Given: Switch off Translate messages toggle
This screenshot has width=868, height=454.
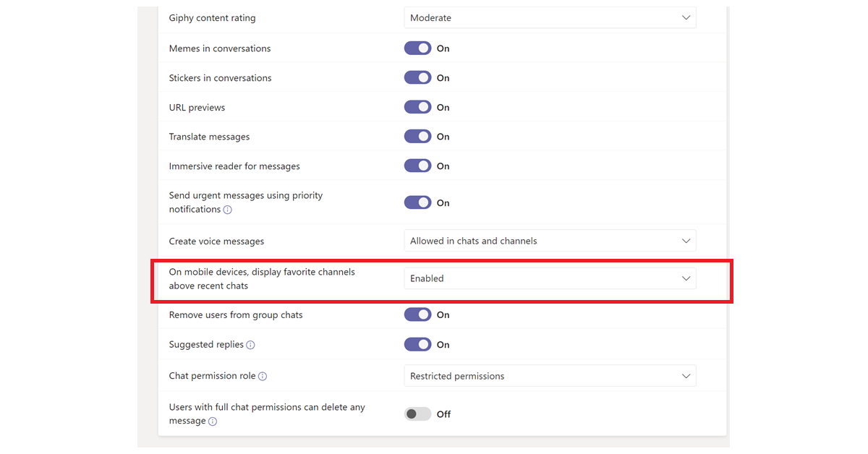Looking at the screenshot, I should point(417,137).
